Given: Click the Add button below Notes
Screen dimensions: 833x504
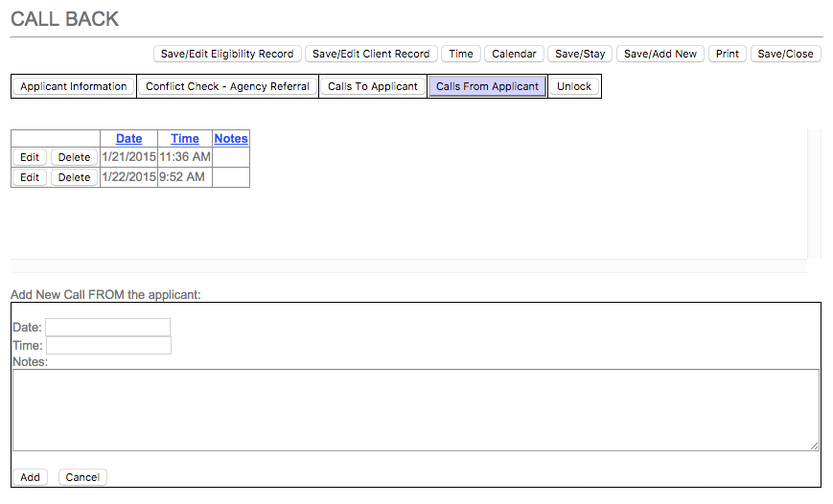Looking at the screenshot, I should pyautogui.click(x=30, y=477).
